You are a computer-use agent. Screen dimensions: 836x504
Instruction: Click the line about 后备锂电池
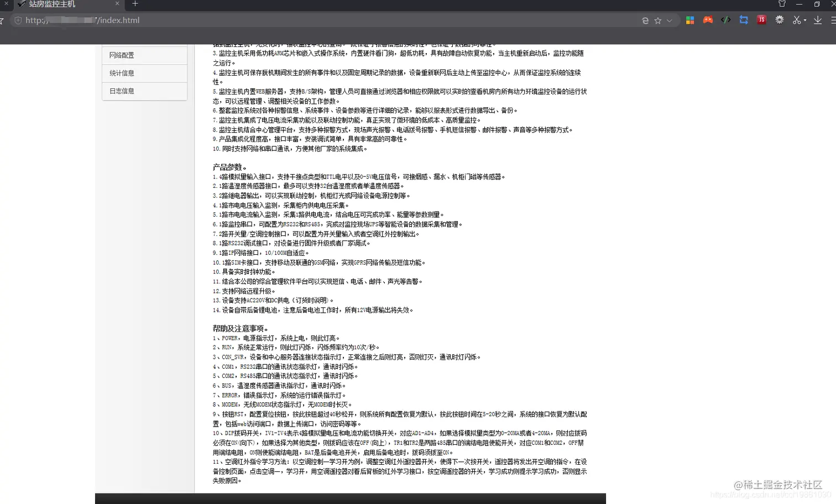(313, 310)
